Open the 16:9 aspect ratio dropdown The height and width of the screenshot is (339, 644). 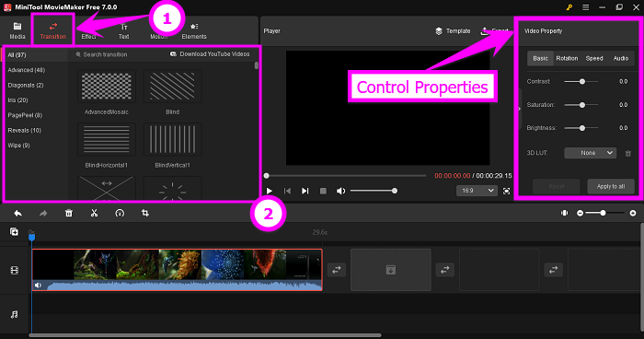477,191
